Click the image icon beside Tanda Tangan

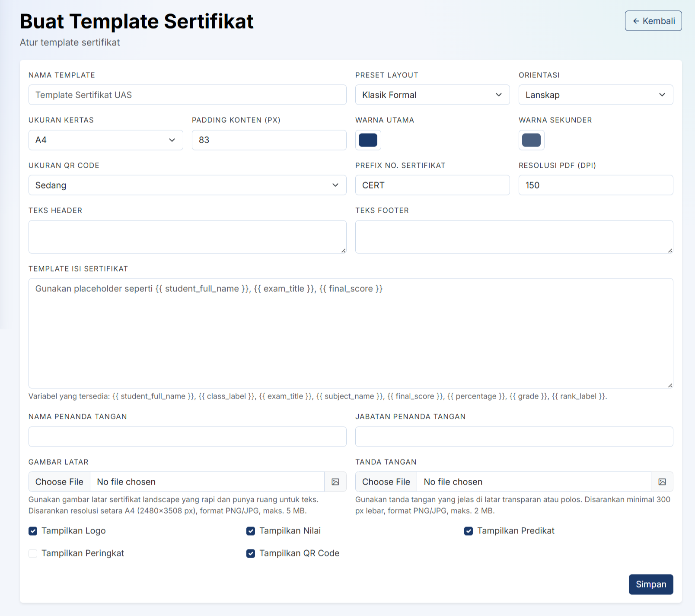(662, 482)
